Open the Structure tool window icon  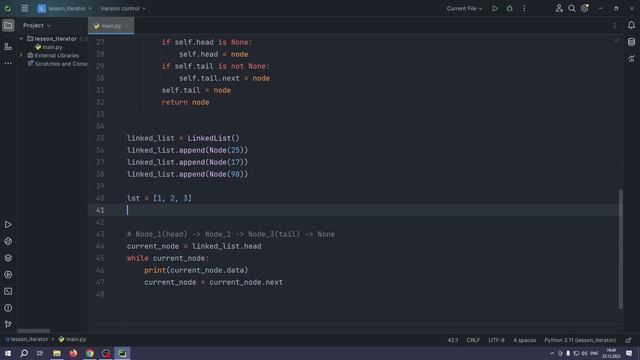click(x=8, y=47)
